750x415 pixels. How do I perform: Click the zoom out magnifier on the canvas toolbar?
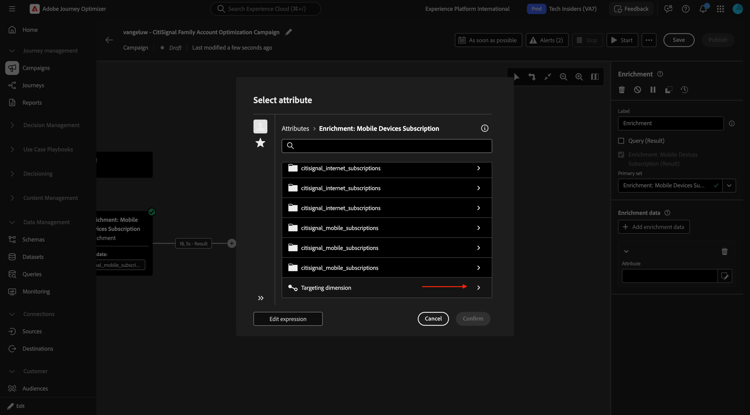tap(563, 77)
